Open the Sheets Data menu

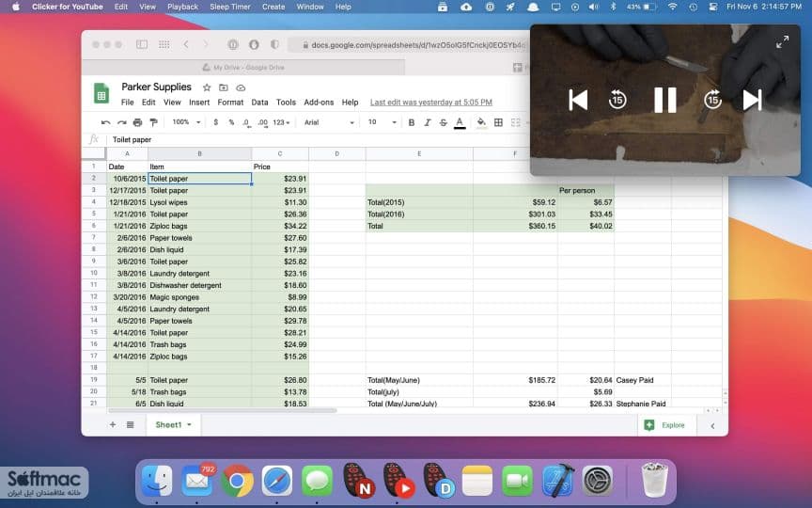click(260, 103)
